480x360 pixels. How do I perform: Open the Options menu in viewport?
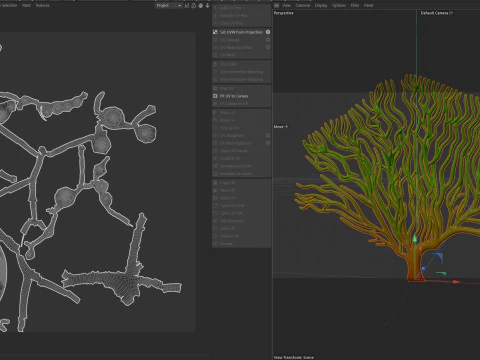coord(339,5)
